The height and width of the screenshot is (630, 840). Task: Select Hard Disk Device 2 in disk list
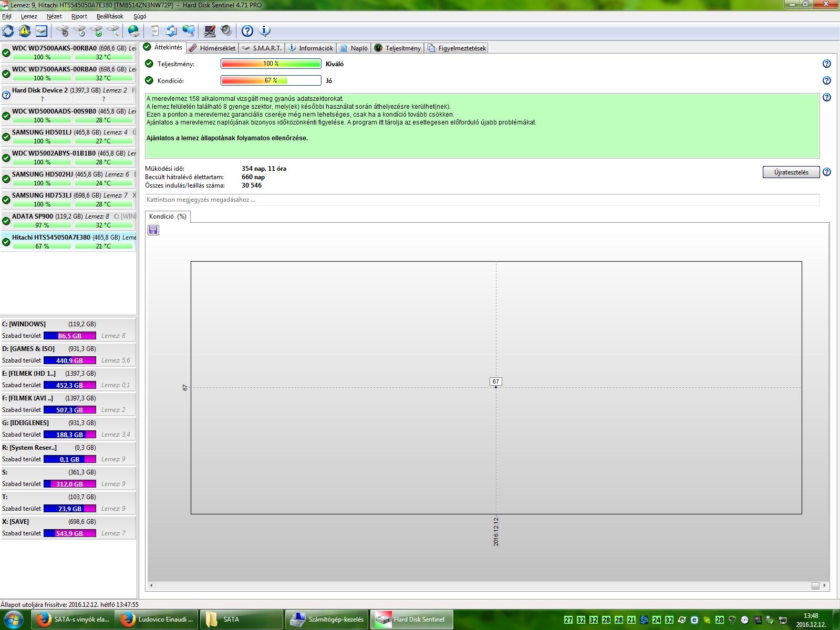(68, 95)
